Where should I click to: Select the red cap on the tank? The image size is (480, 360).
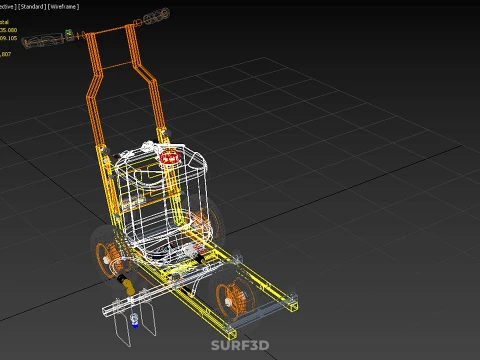coord(170,157)
